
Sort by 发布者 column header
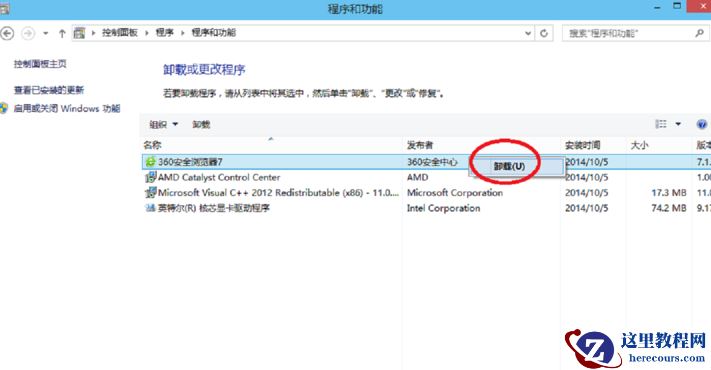point(420,145)
